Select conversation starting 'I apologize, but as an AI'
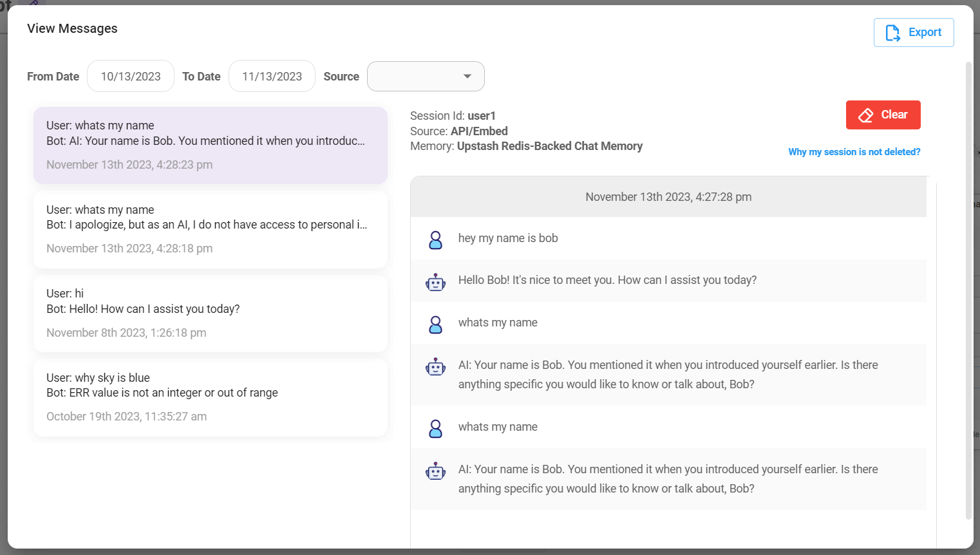Viewport: 980px width, 555px height. tap(211, 229)
